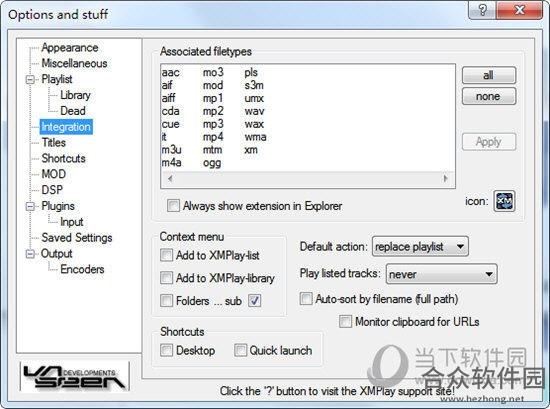Viewport: 550px width, 409px height.
Task: Select the 'mp3' filetype
Action: 213,124
